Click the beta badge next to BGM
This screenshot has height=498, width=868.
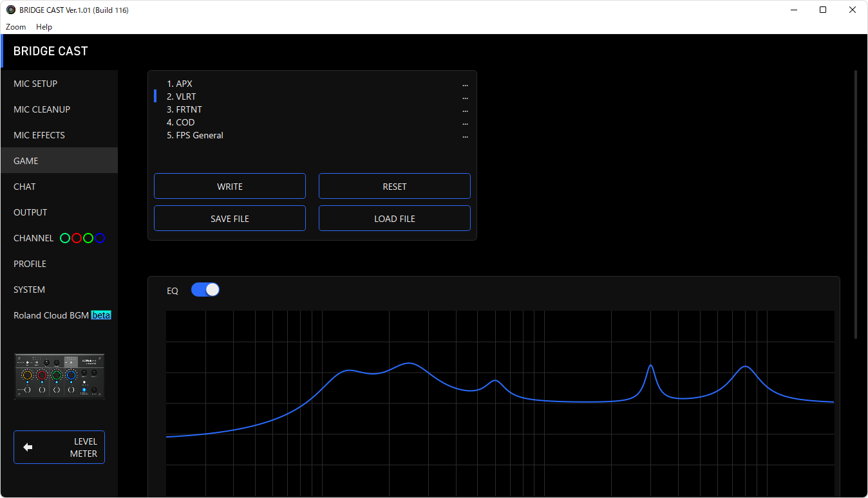click(x=101, y=315)
